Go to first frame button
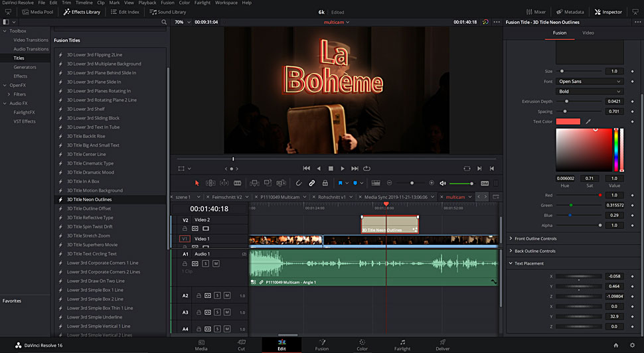This screenshot has height=353, width=644. click(x=306, y=169)
